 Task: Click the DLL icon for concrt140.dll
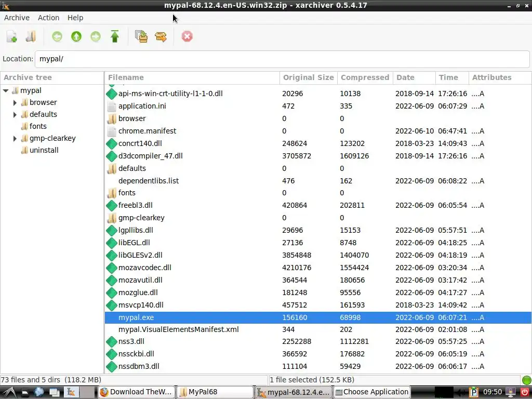112,143
